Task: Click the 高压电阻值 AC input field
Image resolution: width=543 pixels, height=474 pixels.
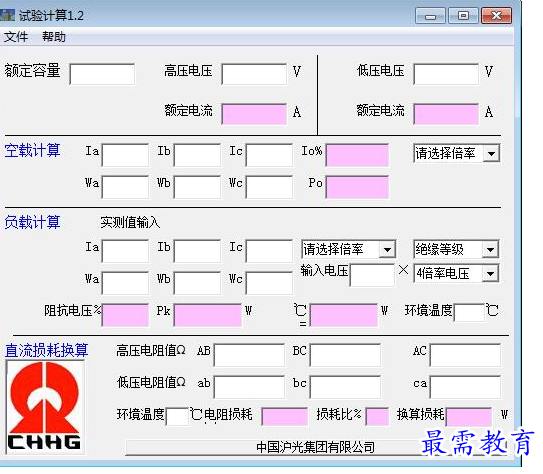Action: coord(465,355)
